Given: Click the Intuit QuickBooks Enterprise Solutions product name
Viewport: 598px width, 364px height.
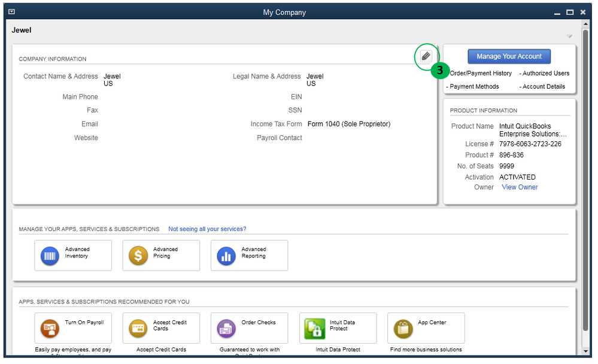Looking at the screenshot, I should 533,130.
